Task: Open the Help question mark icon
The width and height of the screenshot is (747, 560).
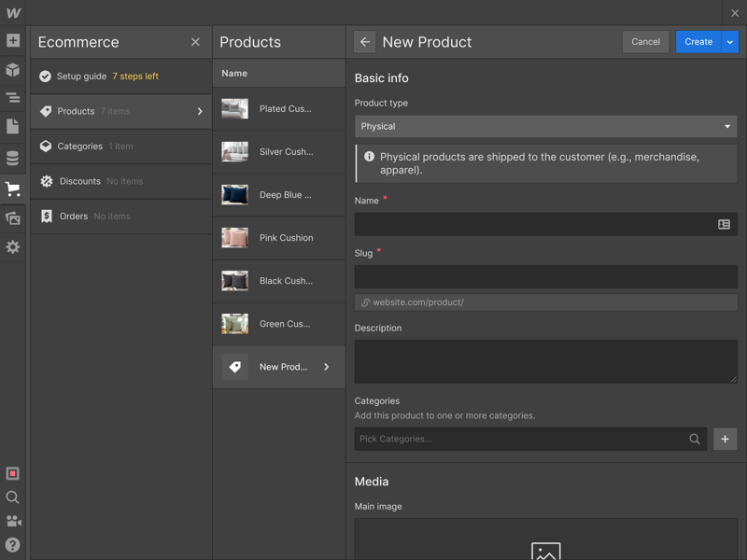Action: coord(13,544)
